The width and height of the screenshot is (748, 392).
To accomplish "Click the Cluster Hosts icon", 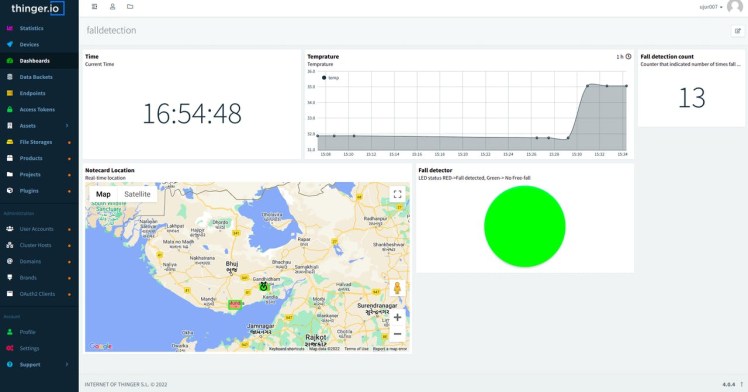I will pos(10,245).
